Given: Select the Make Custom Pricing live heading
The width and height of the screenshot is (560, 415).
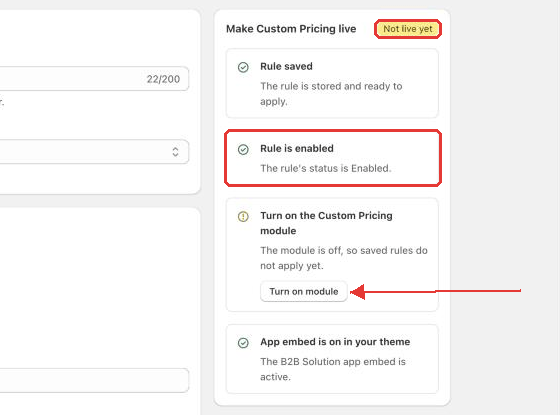Looking at the screenshot, I should click(x=291, y=29).
